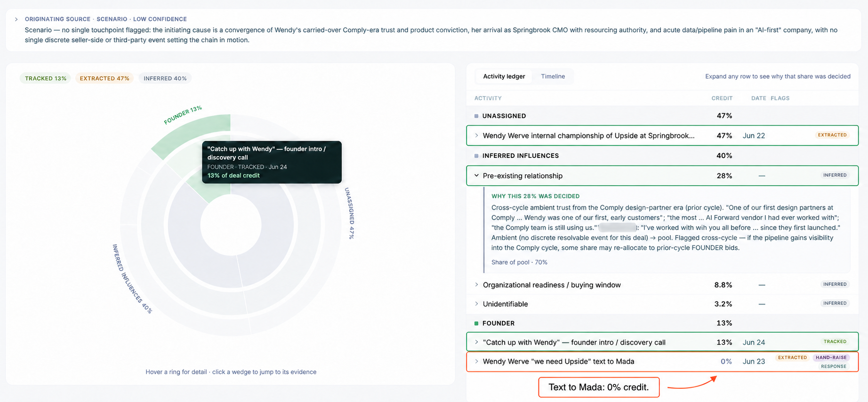Expand Wendy Werve internal championship row chevron
868x402 pixels.
point(476,136)
